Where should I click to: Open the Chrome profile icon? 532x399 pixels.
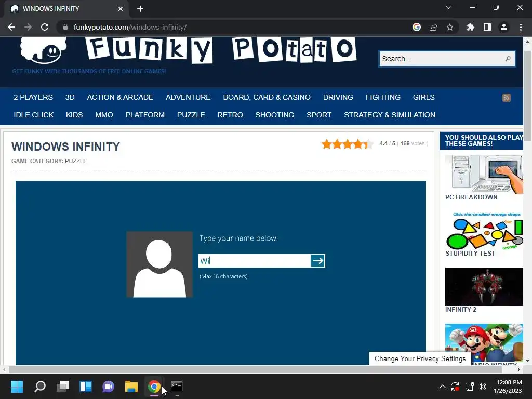pyautogui.click(x=503, y=27)
